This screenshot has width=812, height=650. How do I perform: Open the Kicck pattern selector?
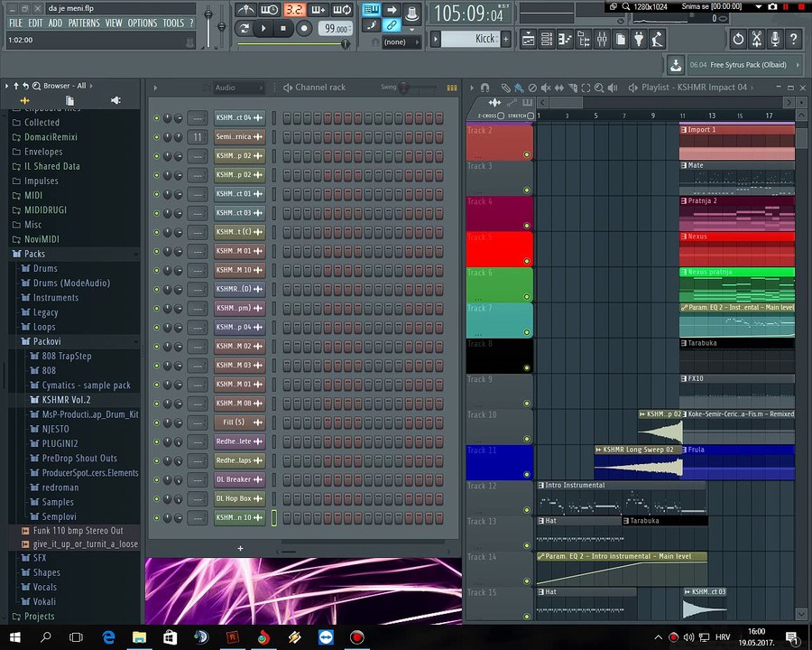click(470, 39)
